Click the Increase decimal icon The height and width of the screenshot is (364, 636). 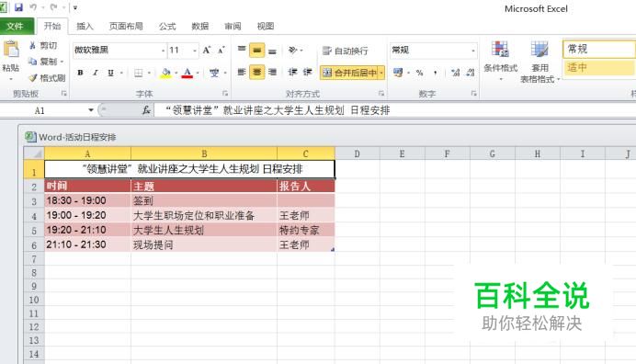point(456,73)
